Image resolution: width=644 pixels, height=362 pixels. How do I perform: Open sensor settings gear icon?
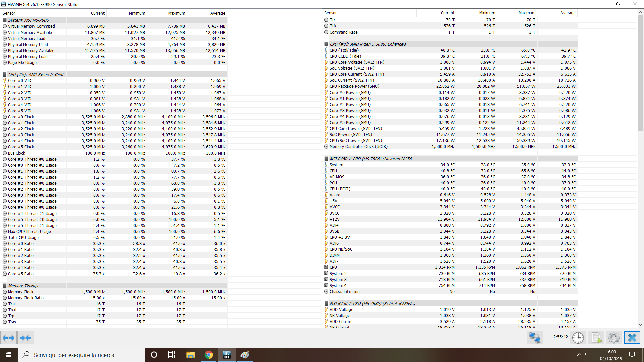[x=614, y=338]
